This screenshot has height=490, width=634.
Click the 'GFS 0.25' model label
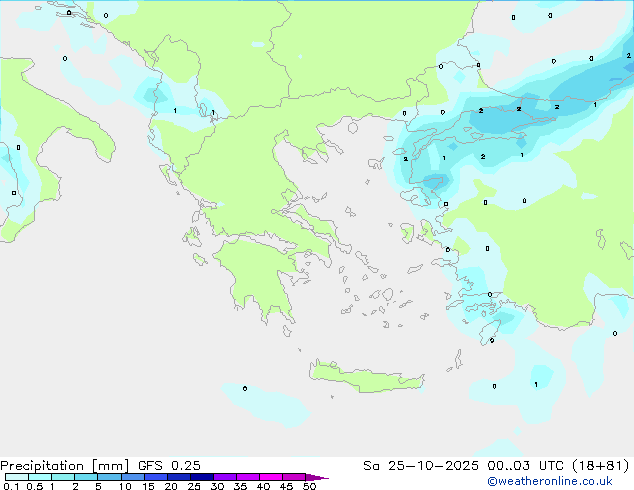coord(169,466)
